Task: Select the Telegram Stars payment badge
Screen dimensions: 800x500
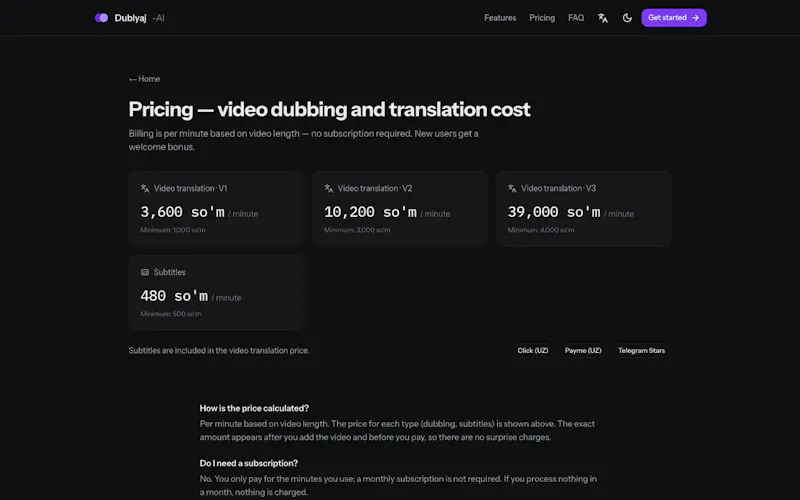Action: pos(641,351)
